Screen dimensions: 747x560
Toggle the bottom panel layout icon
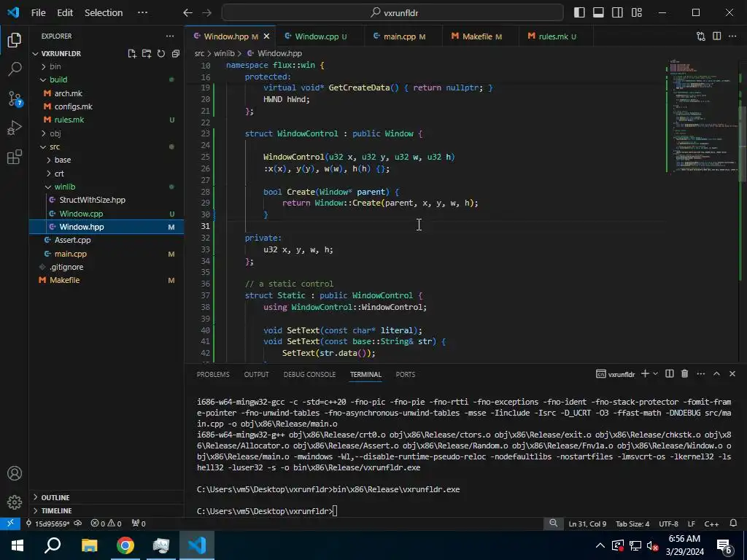(x=598, y=13)
